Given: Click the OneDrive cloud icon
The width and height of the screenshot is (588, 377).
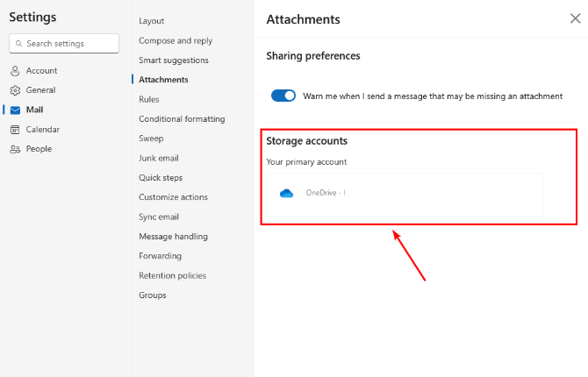Looking at the screenshot, I should [x=286, y=194].
